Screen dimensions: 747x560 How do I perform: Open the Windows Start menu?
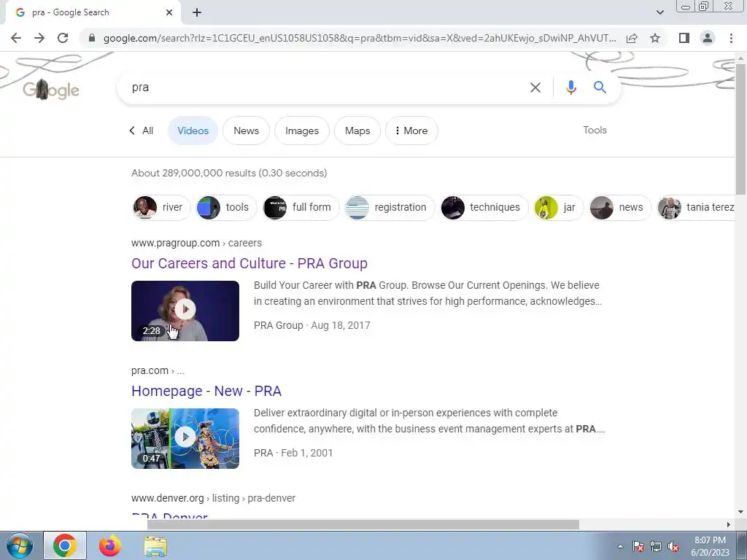(18, 545)
